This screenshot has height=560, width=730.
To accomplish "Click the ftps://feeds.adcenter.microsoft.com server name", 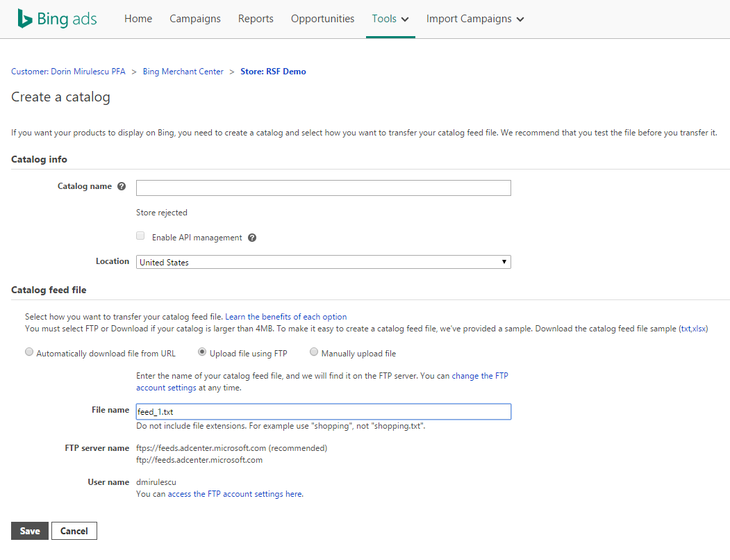I will (x=201, y=448).
